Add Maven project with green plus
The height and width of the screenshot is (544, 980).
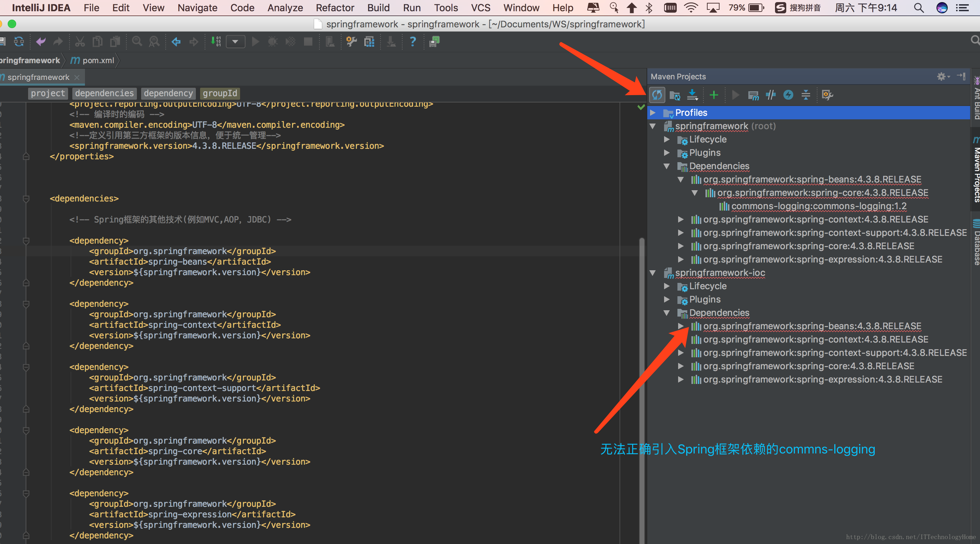pos(714,95)
